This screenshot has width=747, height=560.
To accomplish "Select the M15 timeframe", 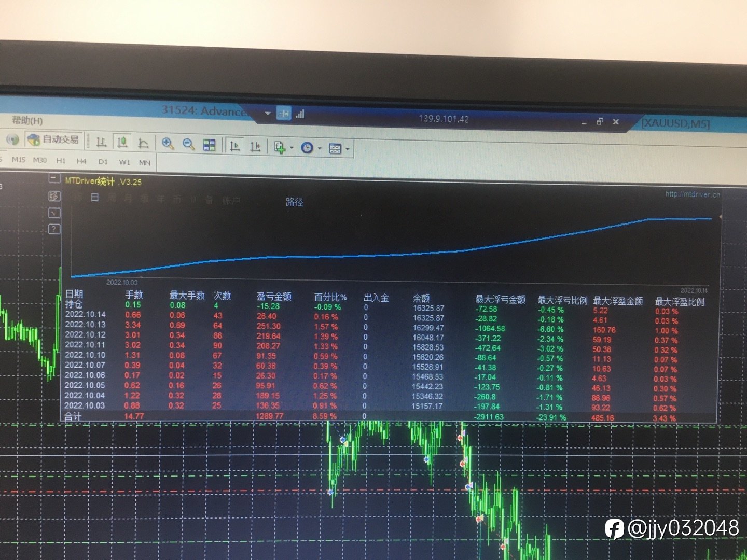I will click(x=19, y=160).
